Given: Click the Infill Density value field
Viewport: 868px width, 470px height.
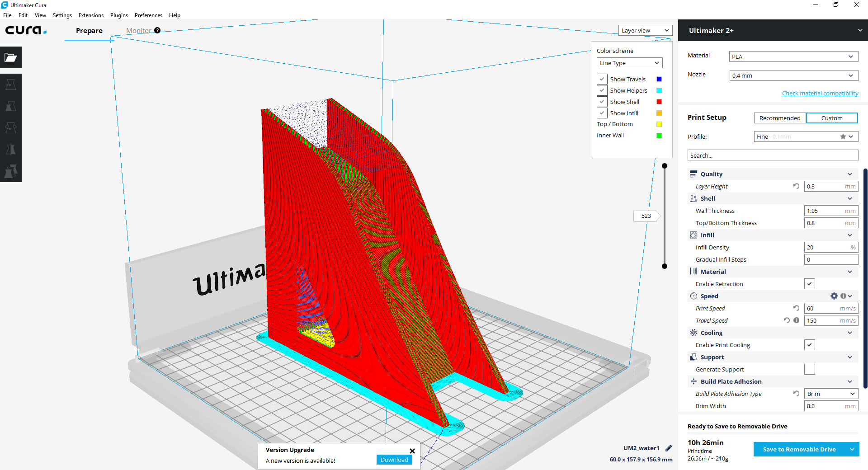Looking at the screenshot, I should 831,247.
